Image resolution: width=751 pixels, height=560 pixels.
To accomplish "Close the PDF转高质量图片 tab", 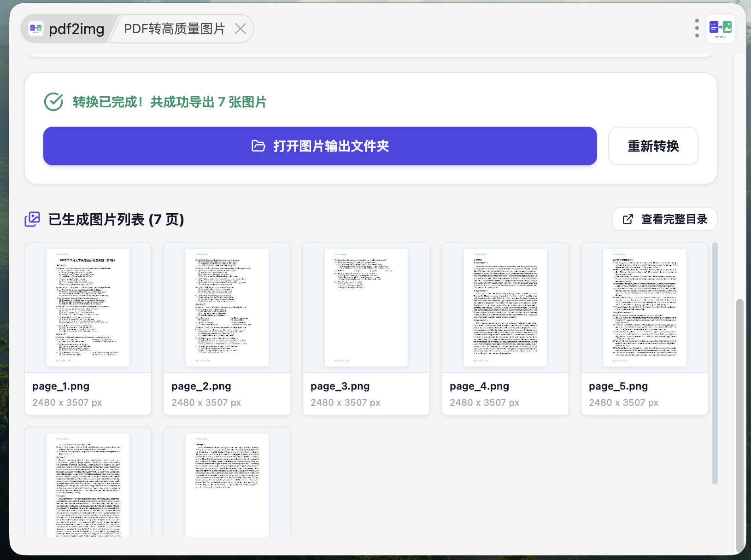I will [x=241, y=29].
